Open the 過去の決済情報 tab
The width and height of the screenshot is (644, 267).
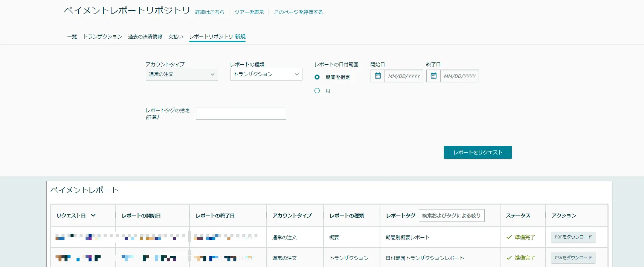click(145, 36)
